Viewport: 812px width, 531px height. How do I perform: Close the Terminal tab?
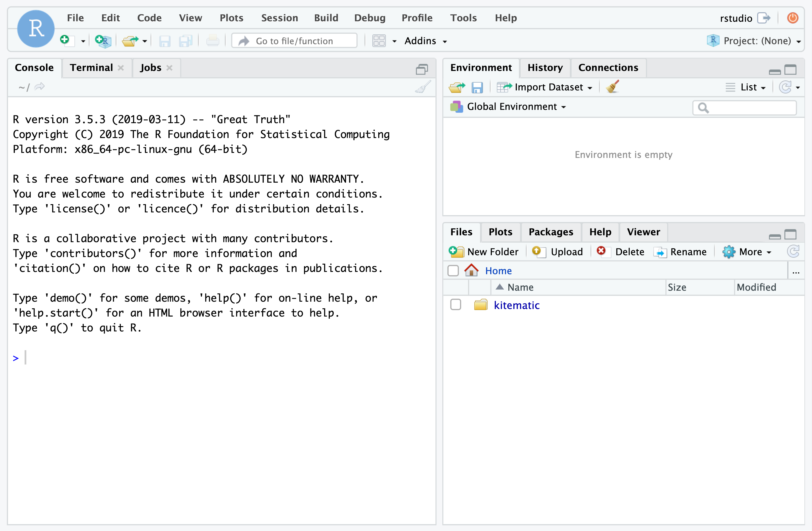click(121, 68)
